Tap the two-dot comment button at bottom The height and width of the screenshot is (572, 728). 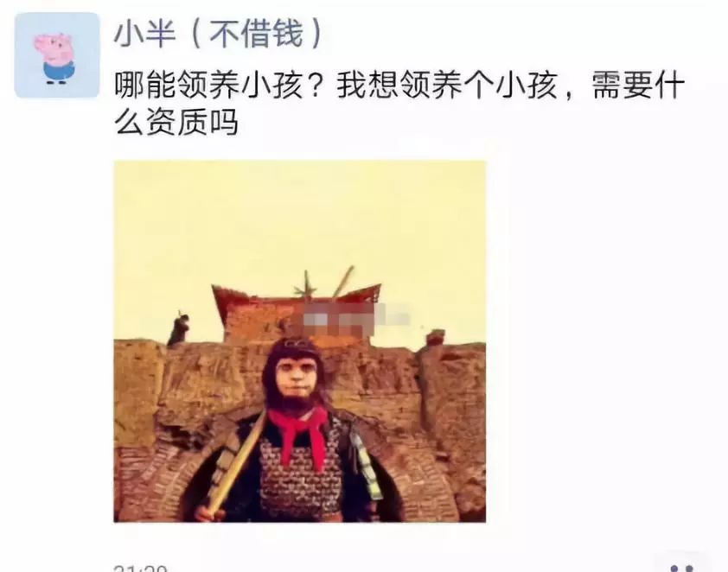(x=682, y=565)
